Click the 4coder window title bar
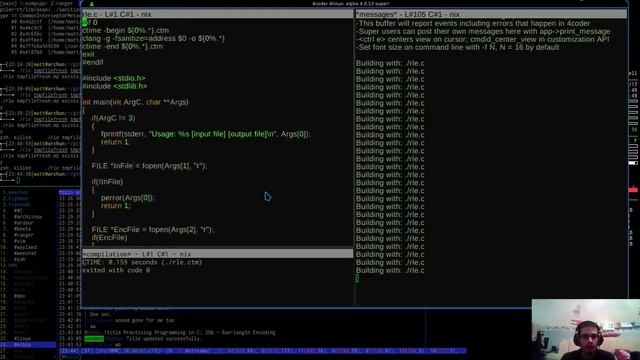 click(354, 4)
